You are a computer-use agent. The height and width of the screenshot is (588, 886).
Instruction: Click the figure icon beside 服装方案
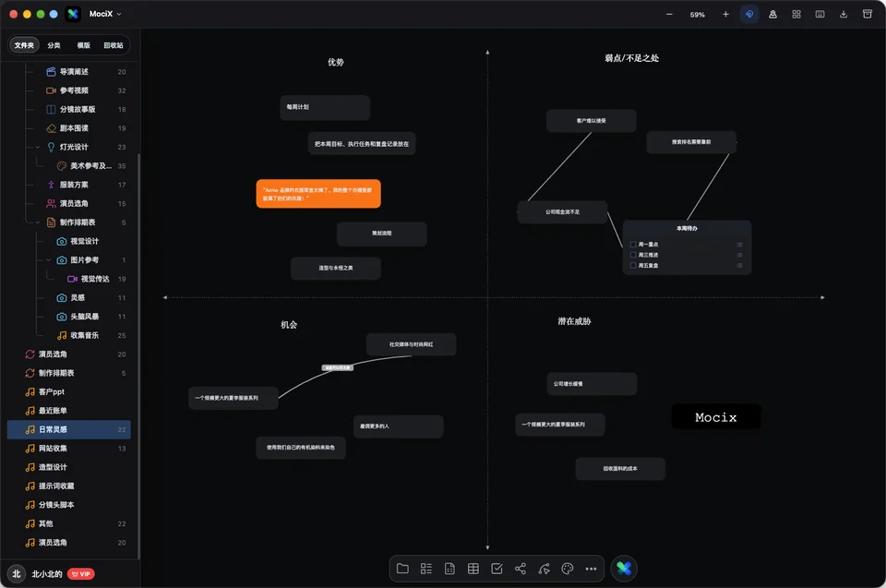coord(51,185)
